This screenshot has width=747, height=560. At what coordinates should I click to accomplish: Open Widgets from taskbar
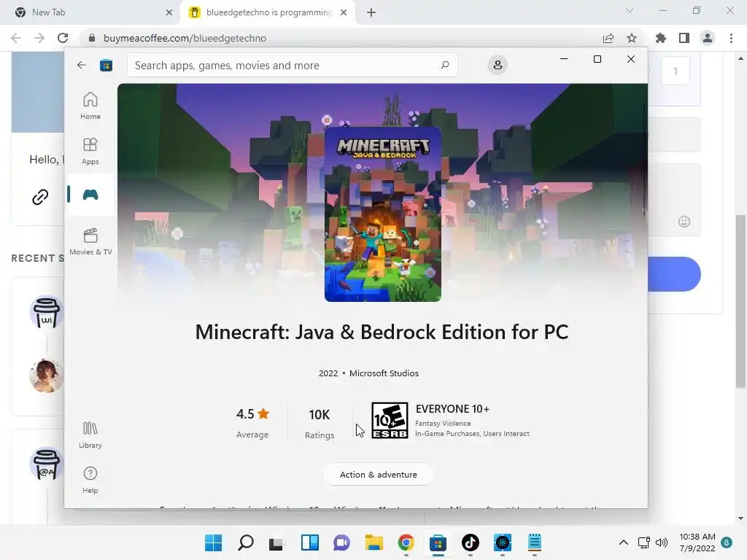point(309,542)
